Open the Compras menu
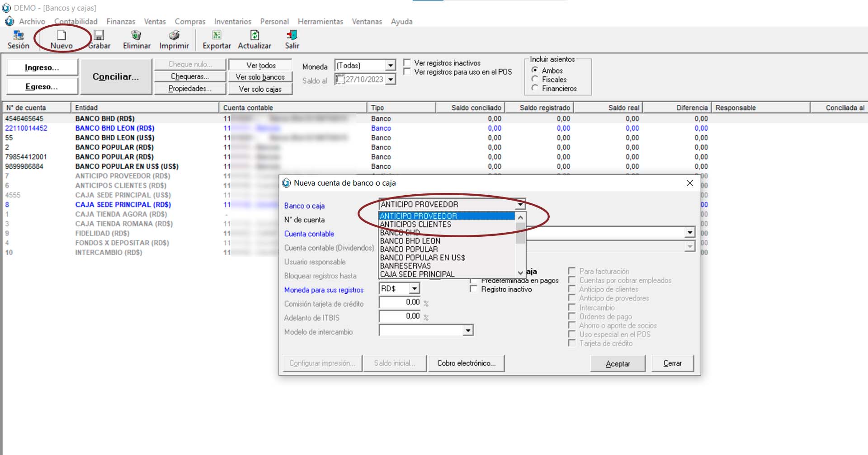The height and width of the screenshot is (455, 868). point(190,21)
